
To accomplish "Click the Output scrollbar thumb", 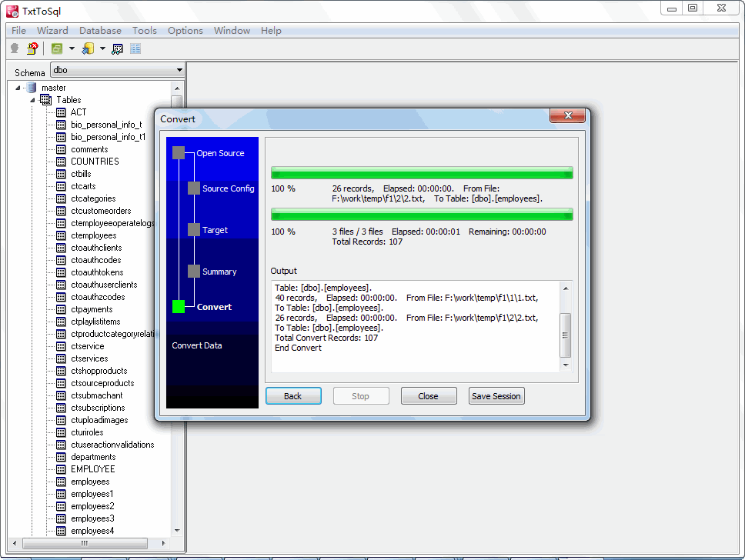I will tap(566, 335).
